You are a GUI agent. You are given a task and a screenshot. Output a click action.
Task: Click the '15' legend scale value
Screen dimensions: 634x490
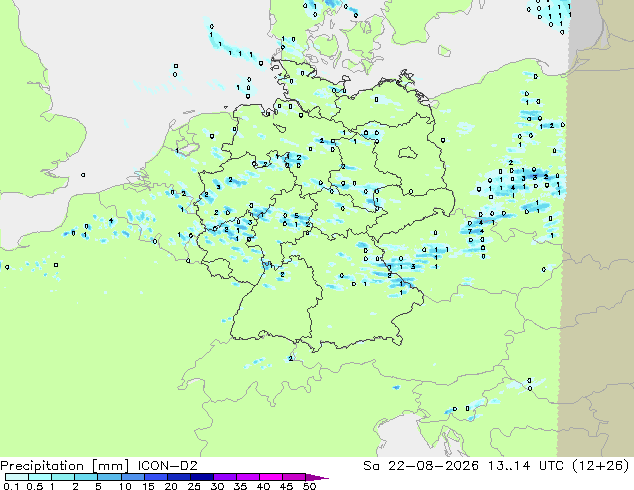[x=148, y=486]
